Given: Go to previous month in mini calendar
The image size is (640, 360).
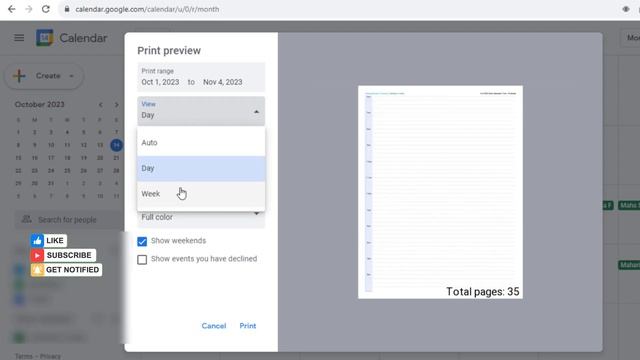Looking at the screenshot, I should (x=100, y=105).
